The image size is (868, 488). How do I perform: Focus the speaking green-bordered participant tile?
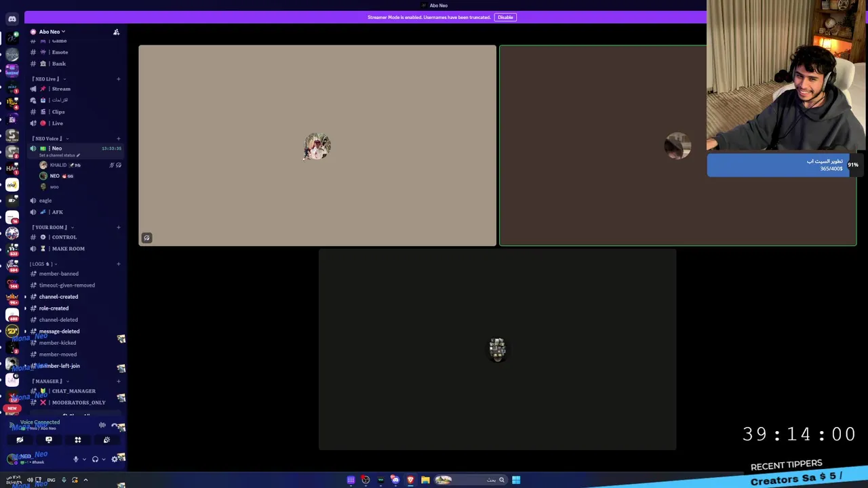pos(677,146)
